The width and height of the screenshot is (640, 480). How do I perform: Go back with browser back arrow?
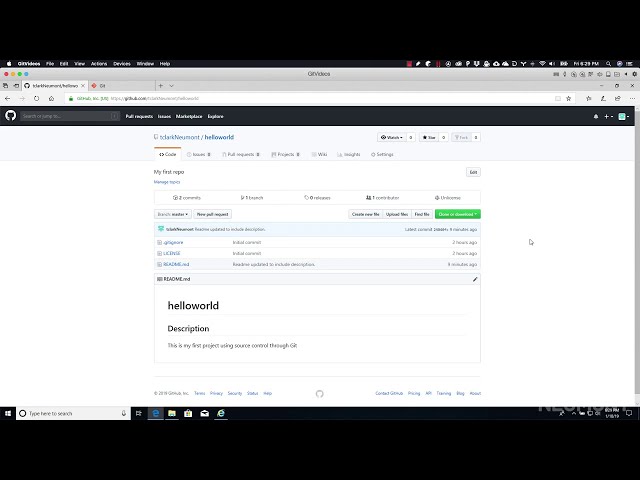8,98
